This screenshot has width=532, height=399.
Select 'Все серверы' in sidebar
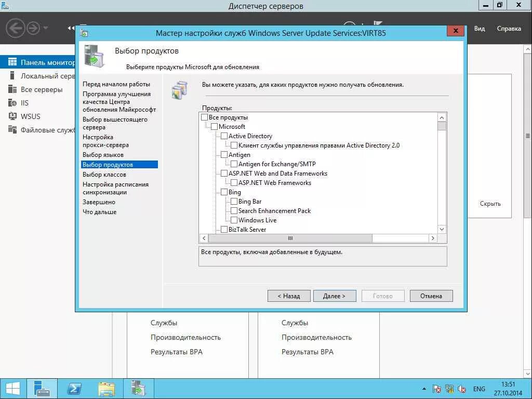pyautogui.click(x=42, y=89)
